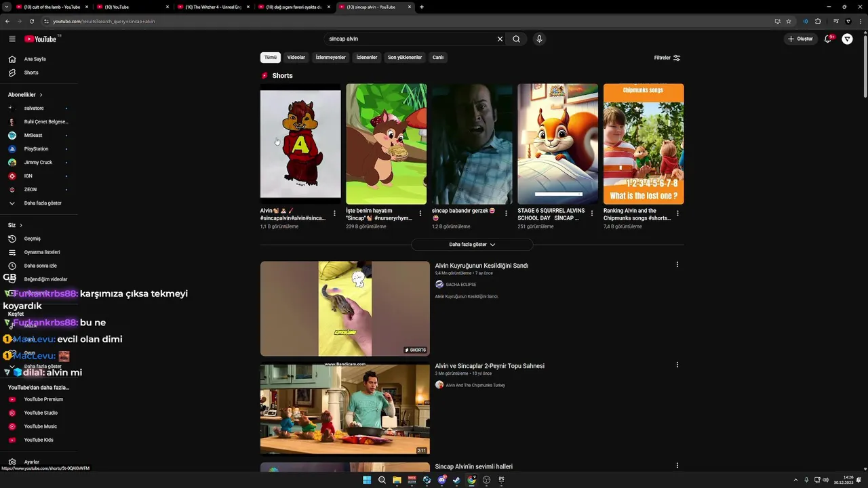Play the İşte benim hayatım Sincap short
Viewport: 868px width, 488px height.
pos(386,144)
